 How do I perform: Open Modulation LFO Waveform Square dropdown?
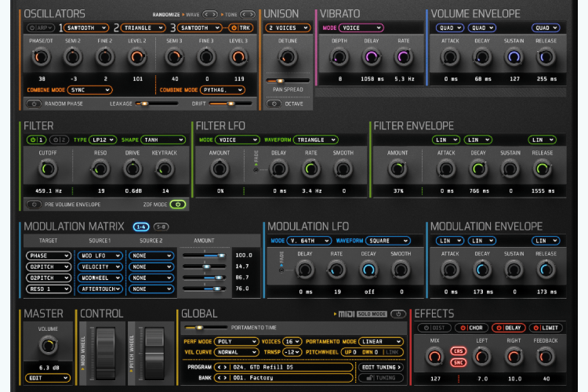388,241
